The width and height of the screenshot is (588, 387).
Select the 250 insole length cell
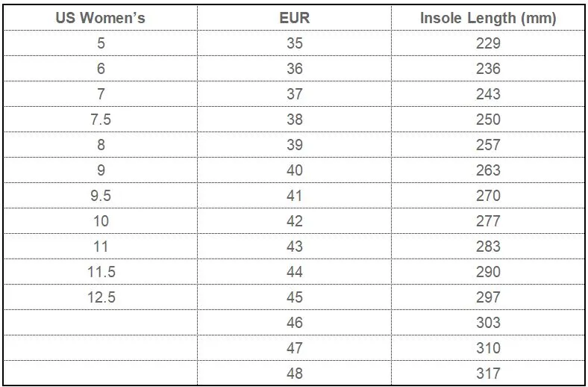coord(488,120)
